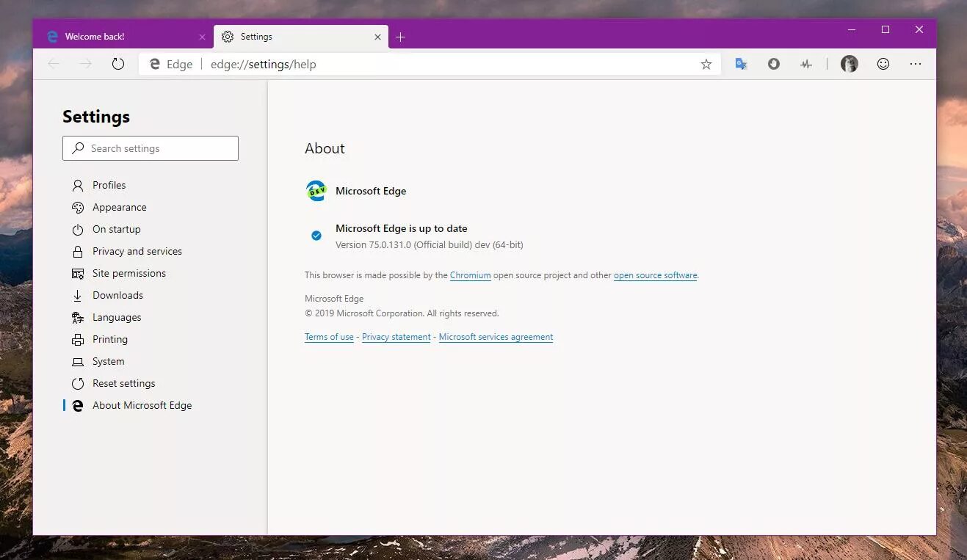Image resolution: width=967 pixels, height=560 pixels.
Task: Open the Microsoft services agreement link
Action: pos(496,337)
